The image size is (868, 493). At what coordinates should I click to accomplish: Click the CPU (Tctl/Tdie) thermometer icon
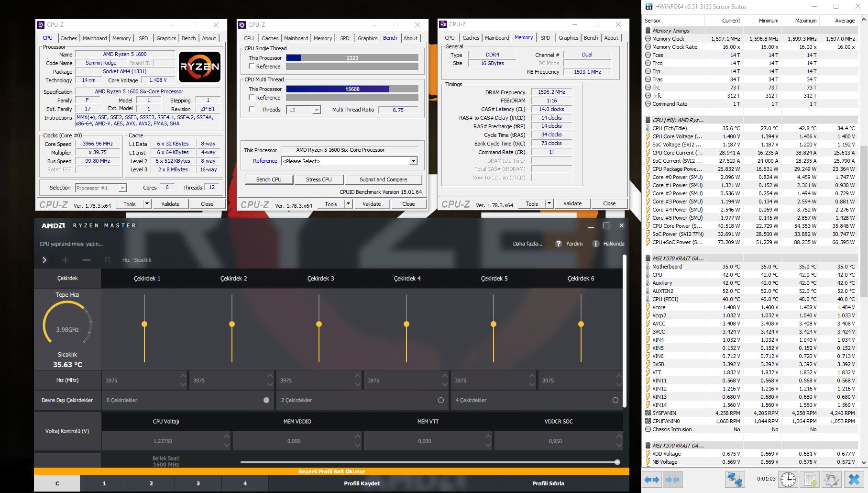(648, 128)
